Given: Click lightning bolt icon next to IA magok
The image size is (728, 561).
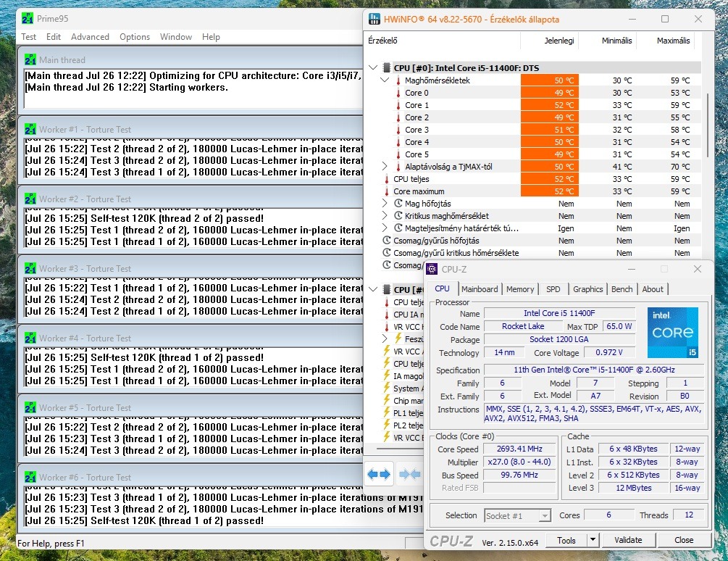Looking at the screenshot, I should (x=387, y=375).
